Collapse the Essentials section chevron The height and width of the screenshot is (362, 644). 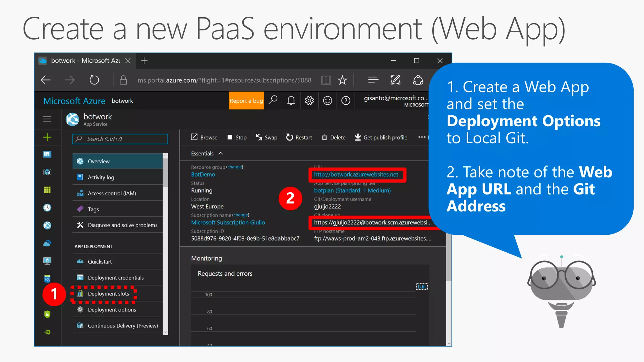pos(221,153)
